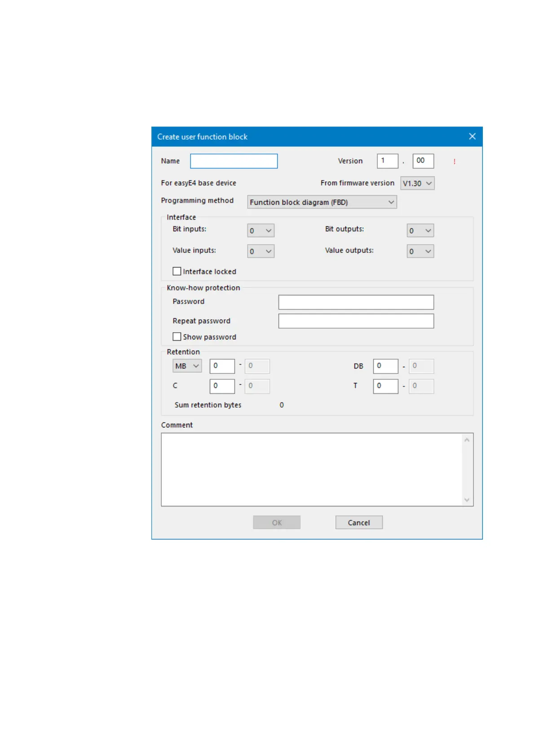Click the minor Version field showing 00
535x756 pixels.
(x=423, y=161)
